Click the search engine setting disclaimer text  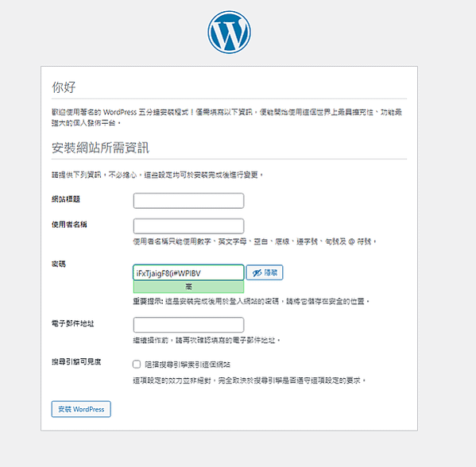pos(250,380)
